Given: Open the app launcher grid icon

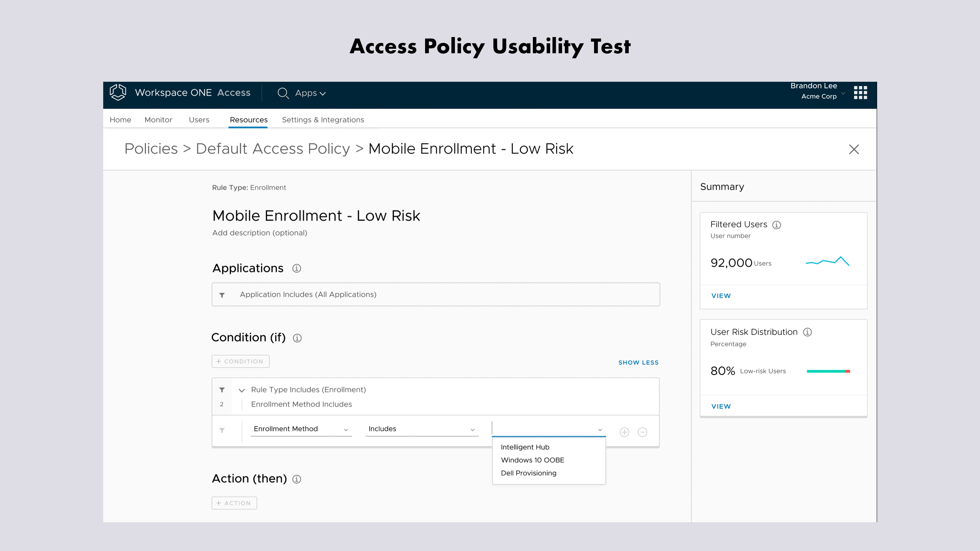Looking at the screenshot, I should point(860,92).
